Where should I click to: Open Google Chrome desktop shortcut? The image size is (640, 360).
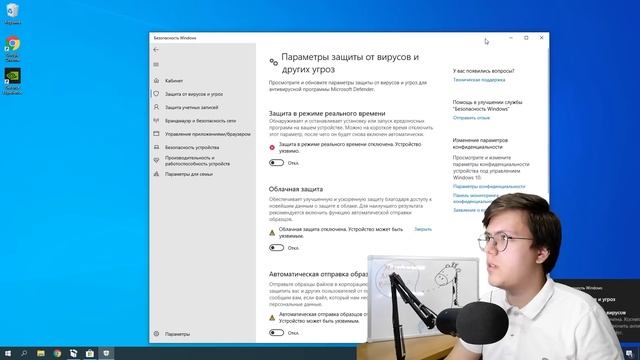pos(13,49)
